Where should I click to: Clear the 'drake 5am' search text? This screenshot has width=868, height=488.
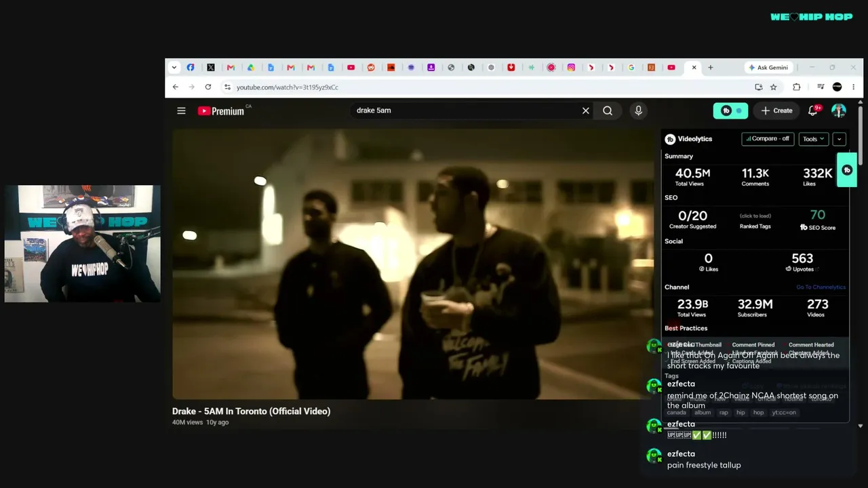coord(586,110)
